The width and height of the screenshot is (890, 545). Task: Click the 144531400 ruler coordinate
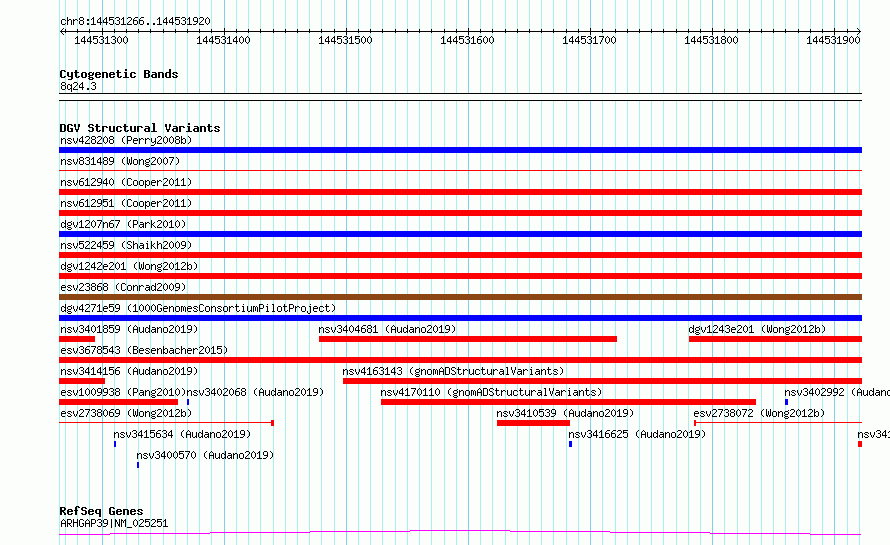pos(223,40)
